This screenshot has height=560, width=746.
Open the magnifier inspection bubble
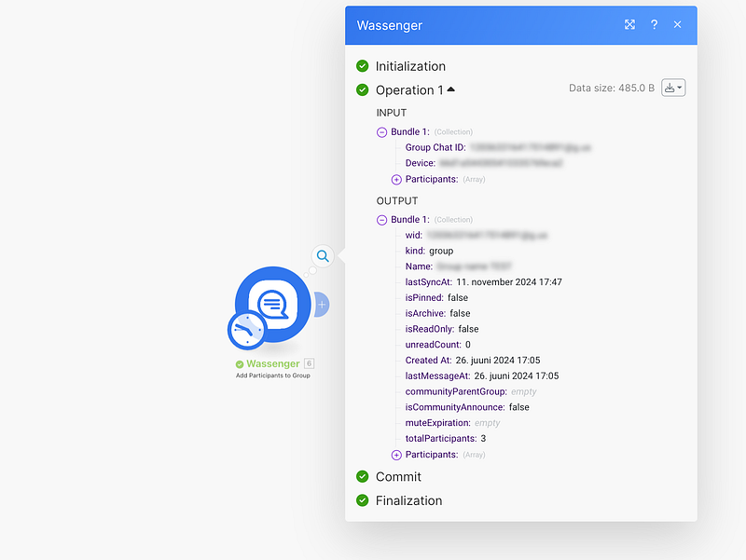point(323,255)
